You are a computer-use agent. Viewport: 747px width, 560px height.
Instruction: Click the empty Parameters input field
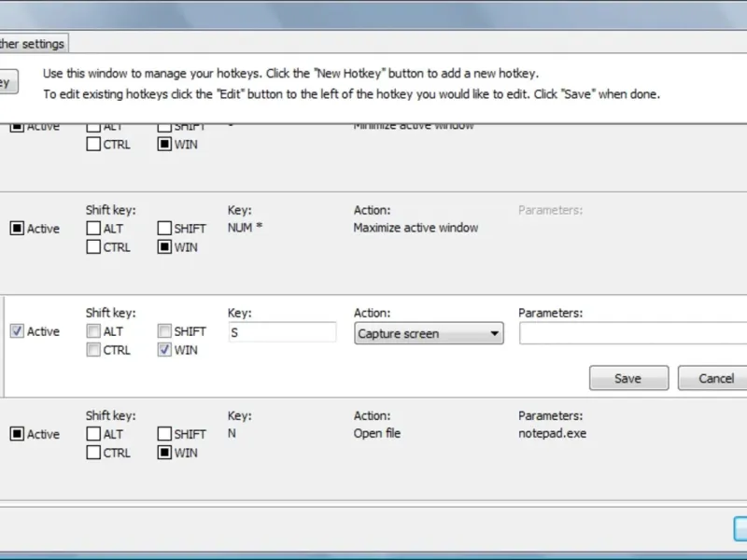click(x=633, y=333)
